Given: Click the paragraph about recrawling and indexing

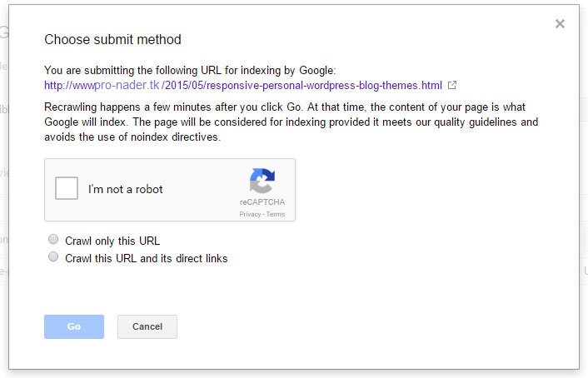Looking at the screenshot, I should (291, 122).
